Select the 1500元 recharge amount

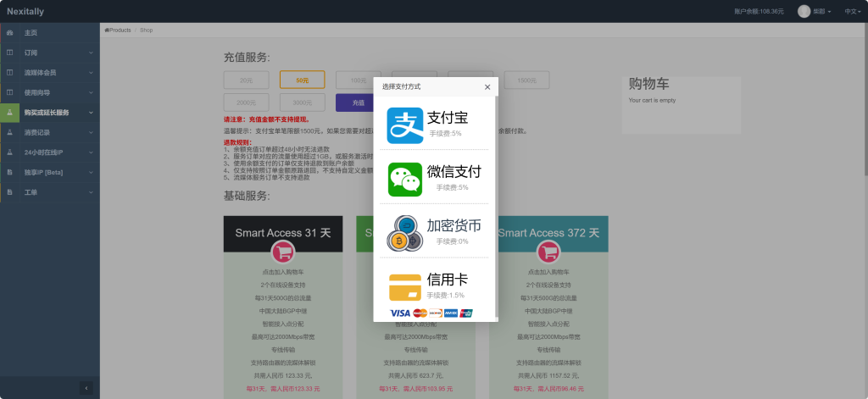526,80
